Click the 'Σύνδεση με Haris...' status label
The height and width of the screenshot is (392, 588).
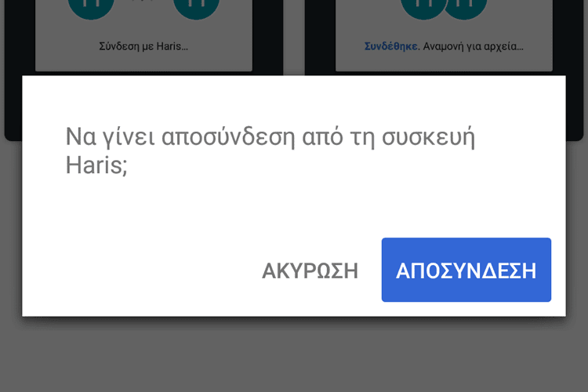point(143,46)
